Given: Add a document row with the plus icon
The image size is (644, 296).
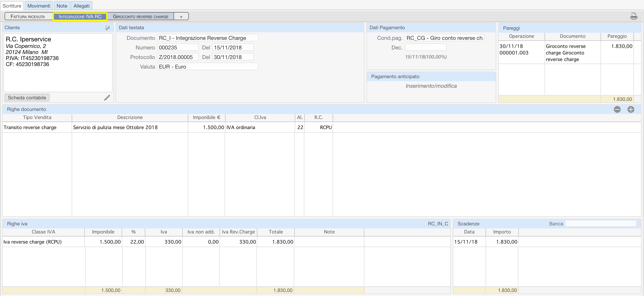Looking at the screenshot, I should [631, 109].
